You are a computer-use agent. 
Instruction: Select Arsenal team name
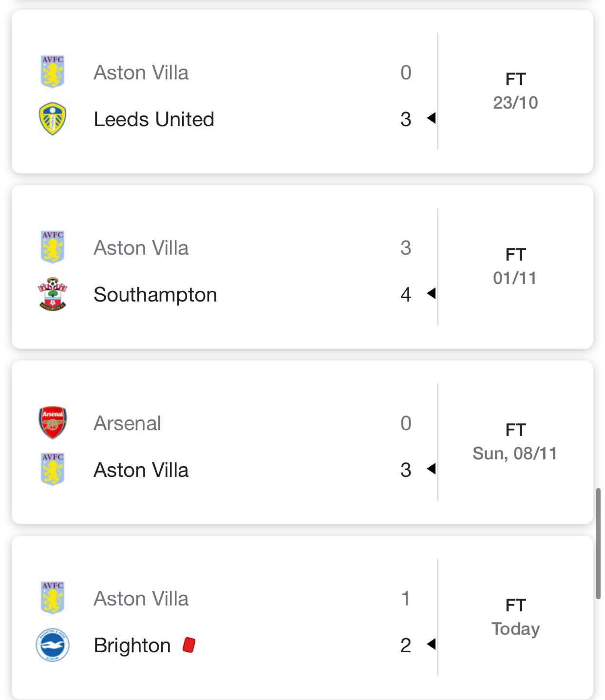coord(127,423)
